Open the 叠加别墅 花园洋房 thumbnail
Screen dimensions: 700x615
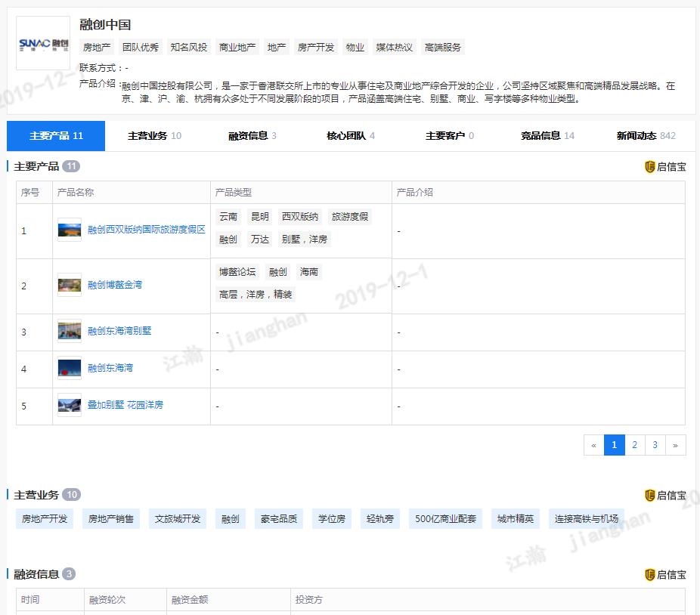[70, 405]
